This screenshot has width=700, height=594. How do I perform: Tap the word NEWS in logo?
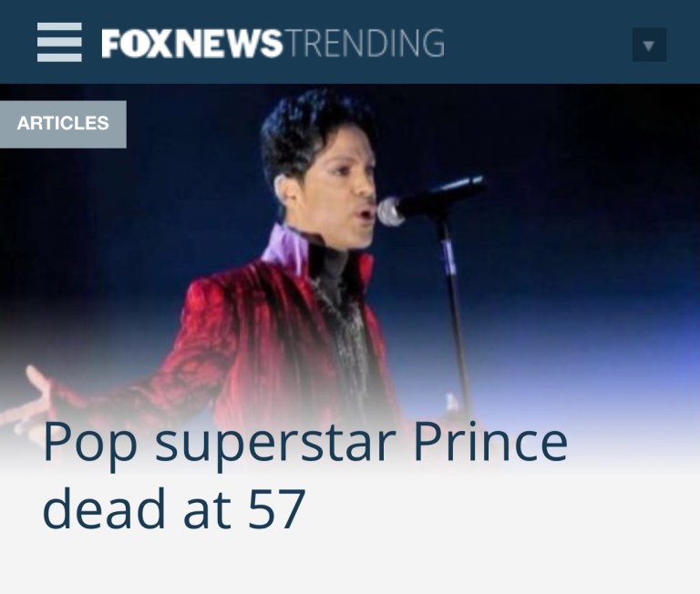pos(227,44)
